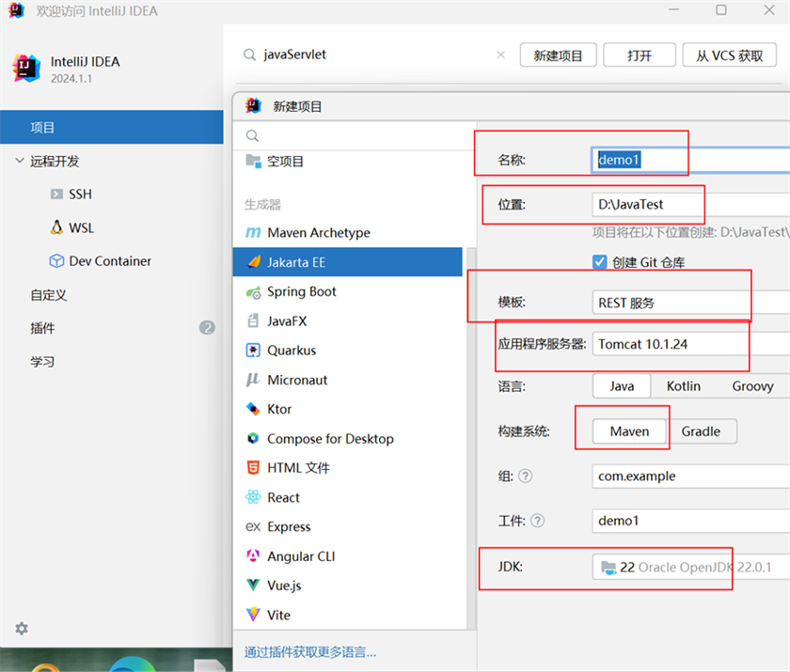
Task: Click the help icon next to 组
Action: [525, 476]
